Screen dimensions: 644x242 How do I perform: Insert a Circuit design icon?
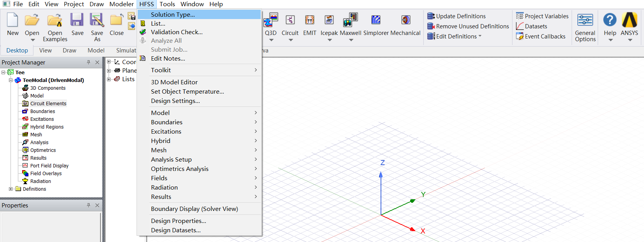pyautogui.click(x=290, y=20)
